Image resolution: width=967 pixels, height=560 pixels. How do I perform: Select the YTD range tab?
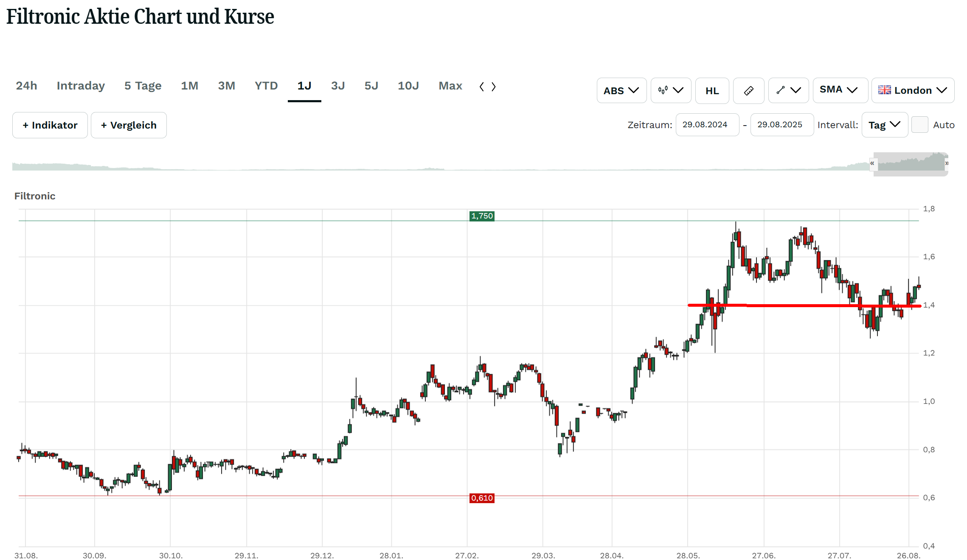266,86
